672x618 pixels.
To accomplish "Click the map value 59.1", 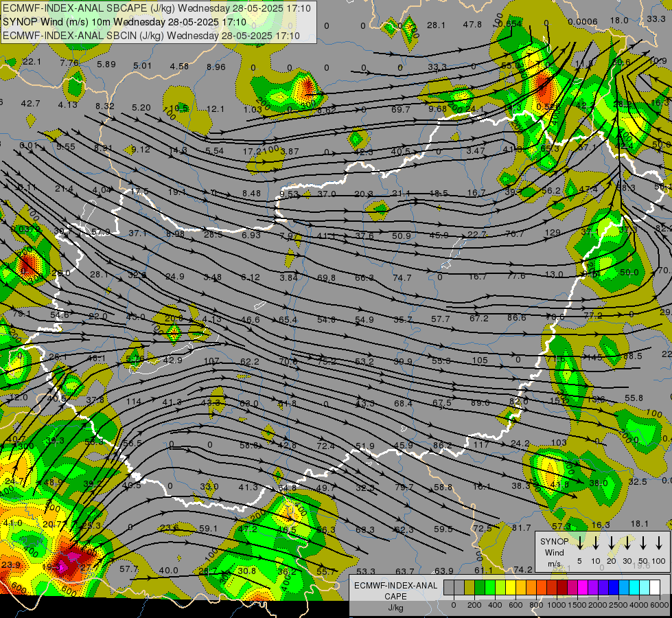I will point(208,528).
